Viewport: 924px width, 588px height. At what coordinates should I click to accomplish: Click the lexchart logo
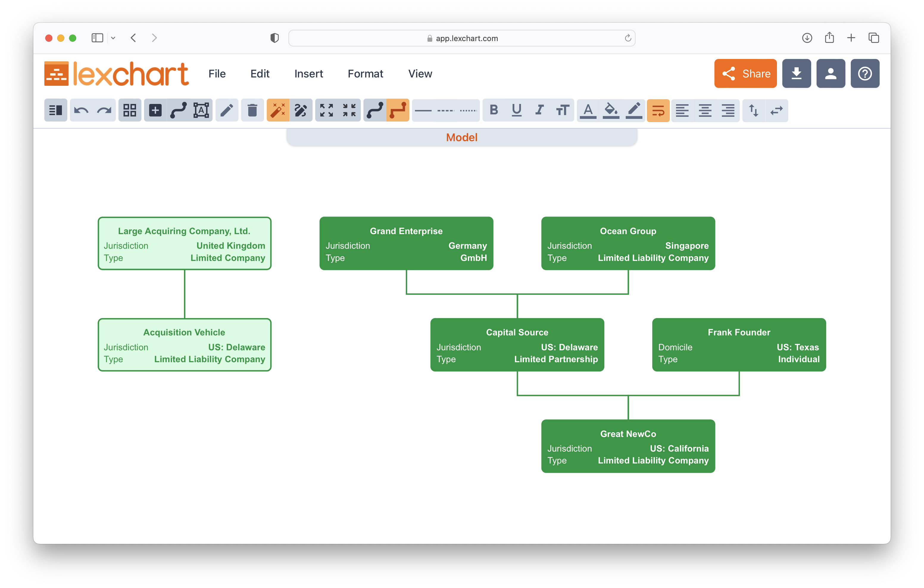(117, 73)
